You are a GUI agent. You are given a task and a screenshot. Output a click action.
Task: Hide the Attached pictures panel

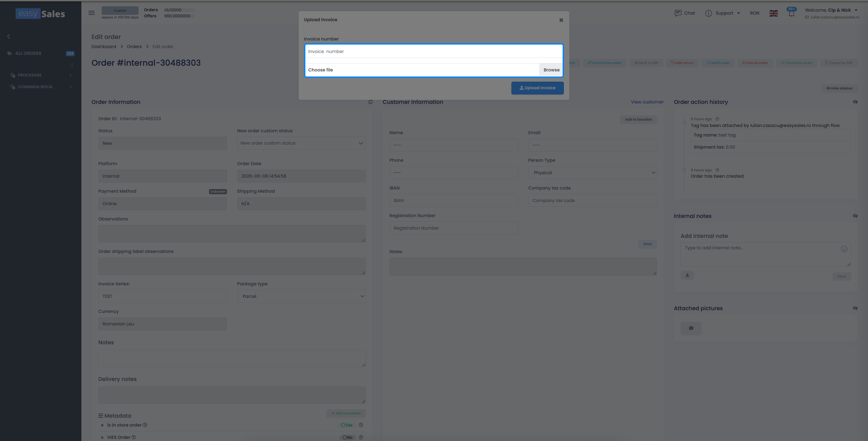(x=855, y=308)
